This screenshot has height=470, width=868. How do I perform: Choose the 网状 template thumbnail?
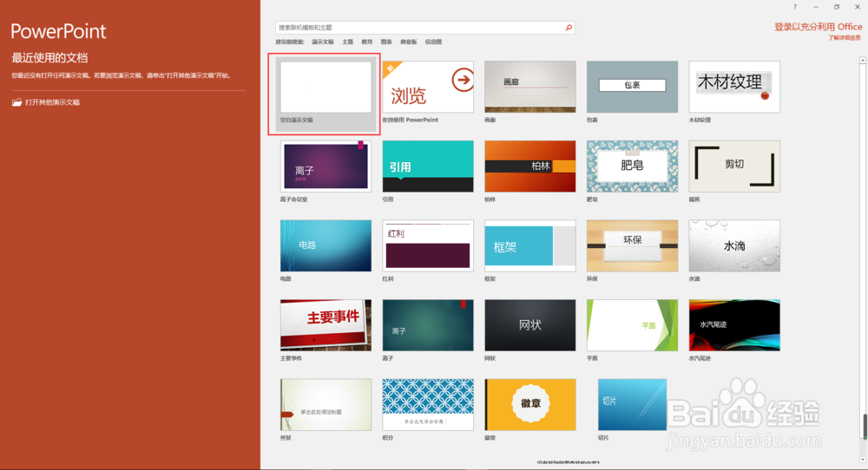pyautogui.click(x=529, y=325)
